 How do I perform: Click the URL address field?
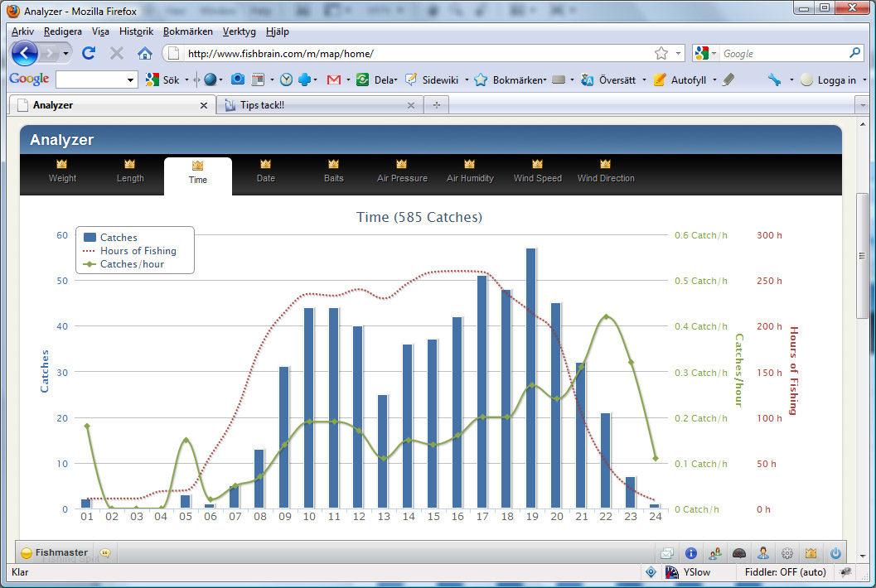(414, 54)
